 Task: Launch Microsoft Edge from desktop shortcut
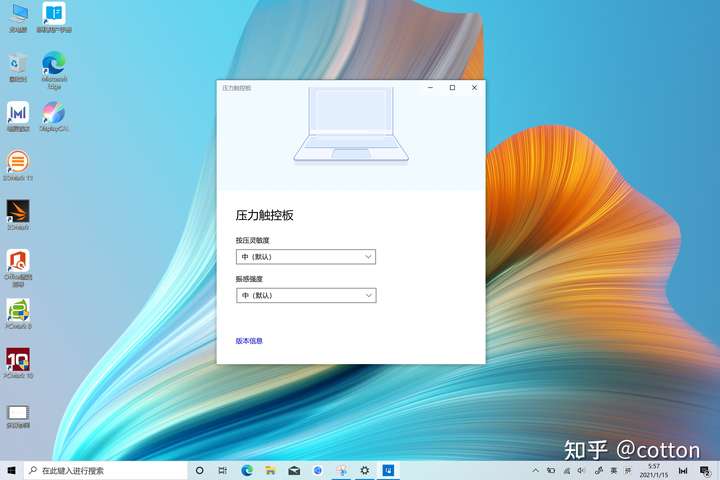coord(54,70)
